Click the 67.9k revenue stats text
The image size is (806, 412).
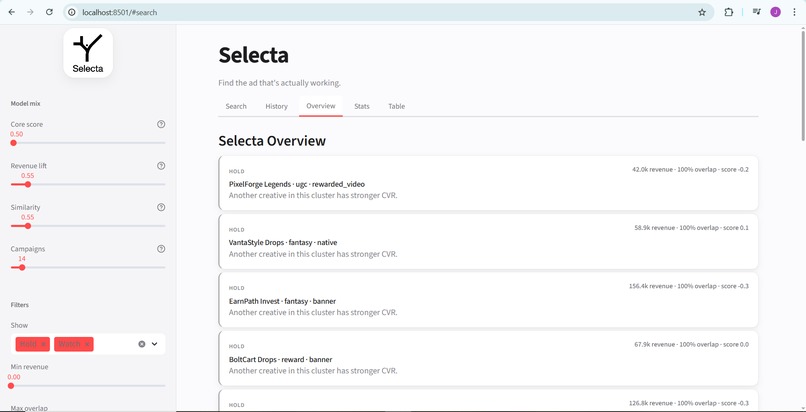click(691, 345)
